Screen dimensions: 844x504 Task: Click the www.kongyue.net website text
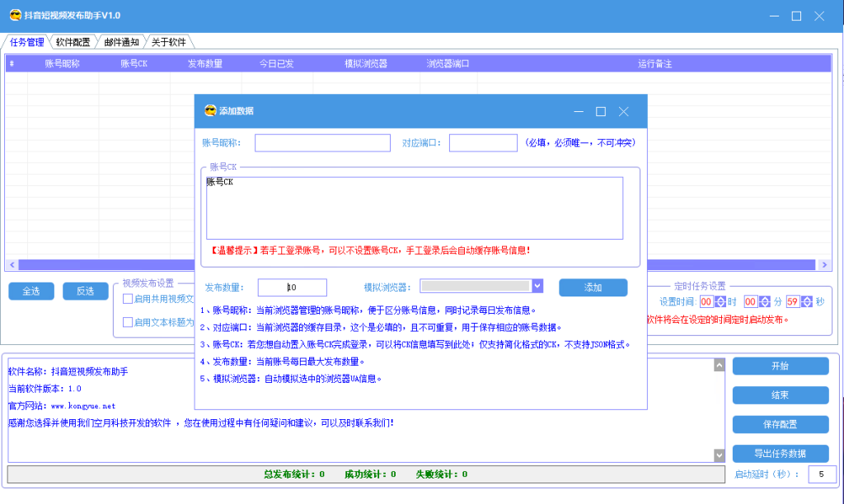click(83, 406)
